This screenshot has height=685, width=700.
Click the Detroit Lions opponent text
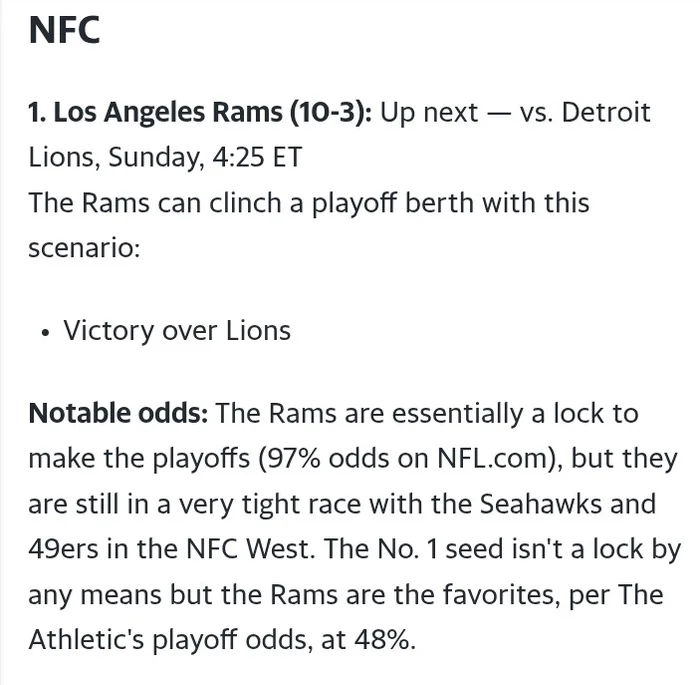click(x=606, y=112)
